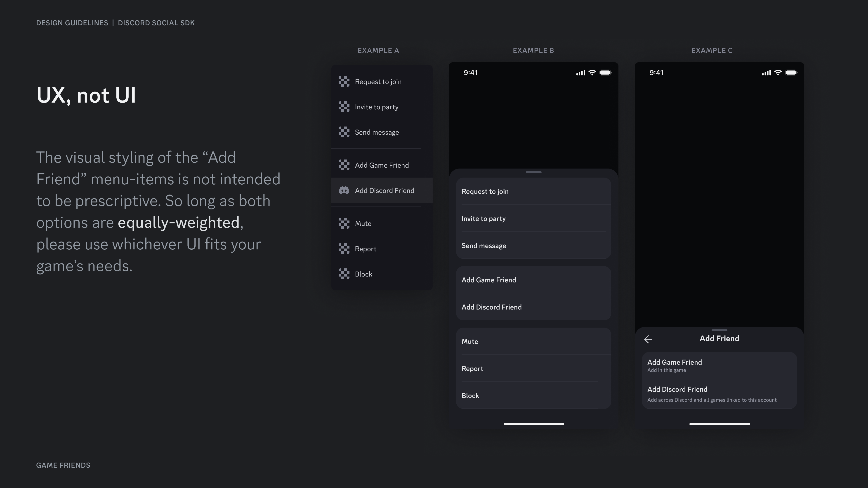Select the back arrow in the Add Friend sheet
The height and width of the screenshot is (488, 868).
coord(649,339)
